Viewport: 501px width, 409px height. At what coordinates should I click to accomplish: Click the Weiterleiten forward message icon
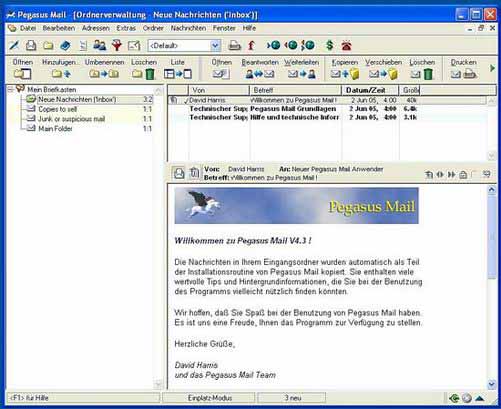[302, 74]
